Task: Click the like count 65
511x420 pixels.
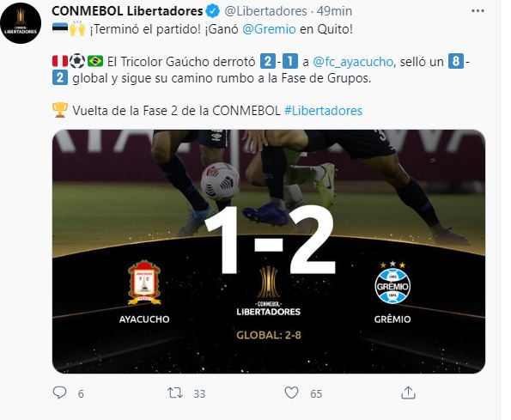Action: click(x=316, y=394)
